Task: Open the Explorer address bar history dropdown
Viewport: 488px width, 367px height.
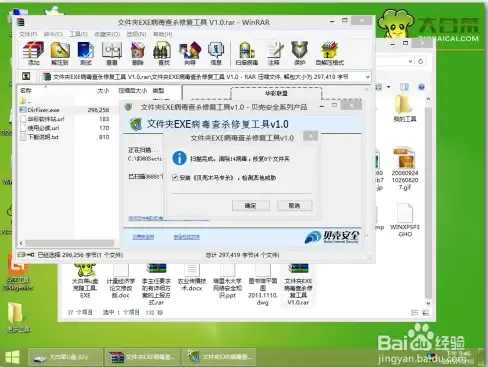Action: tap(410, 61)
